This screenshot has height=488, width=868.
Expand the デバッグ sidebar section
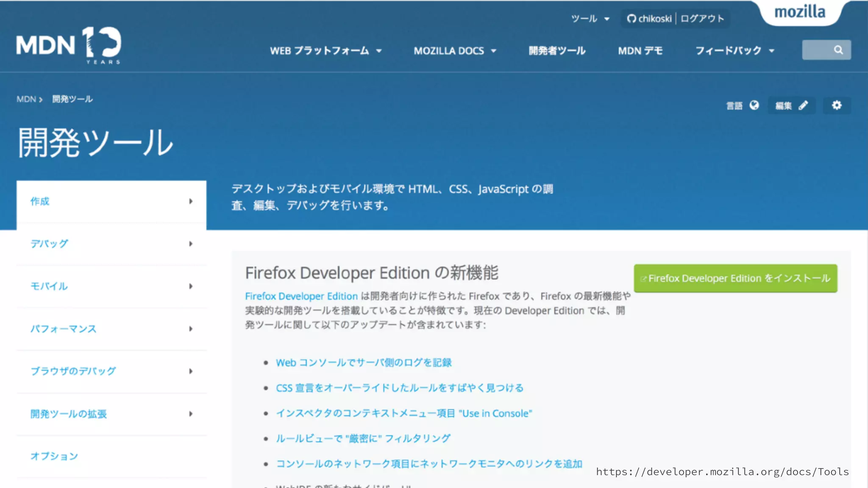click(111, 244)
